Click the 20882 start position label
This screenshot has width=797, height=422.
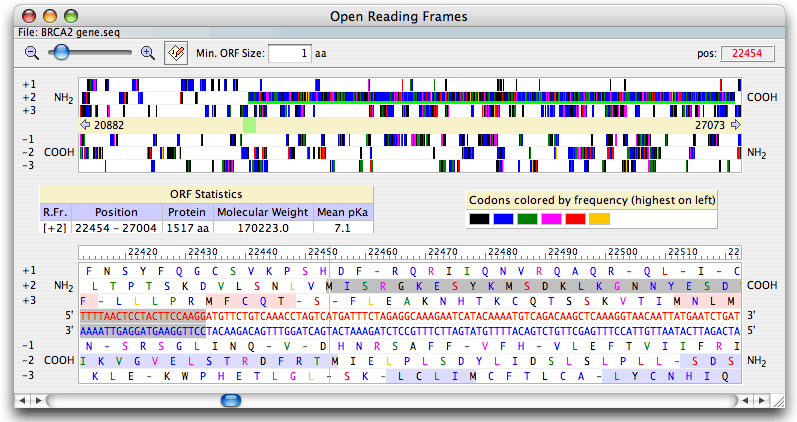click(x=109, y=125)
